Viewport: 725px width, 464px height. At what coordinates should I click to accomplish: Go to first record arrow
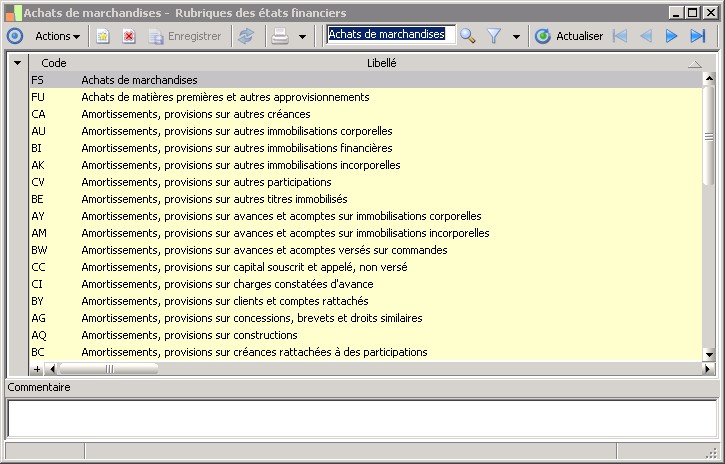click(x=620, y=36)
